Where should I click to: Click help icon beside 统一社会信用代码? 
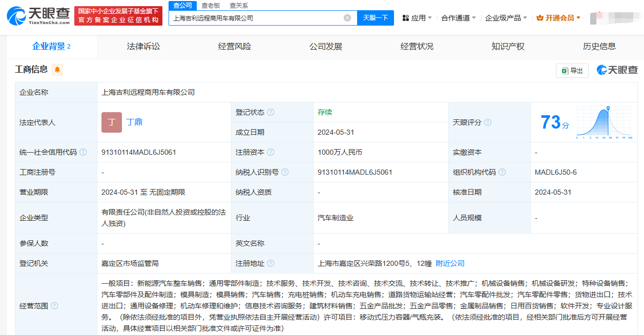click(83, 152)
